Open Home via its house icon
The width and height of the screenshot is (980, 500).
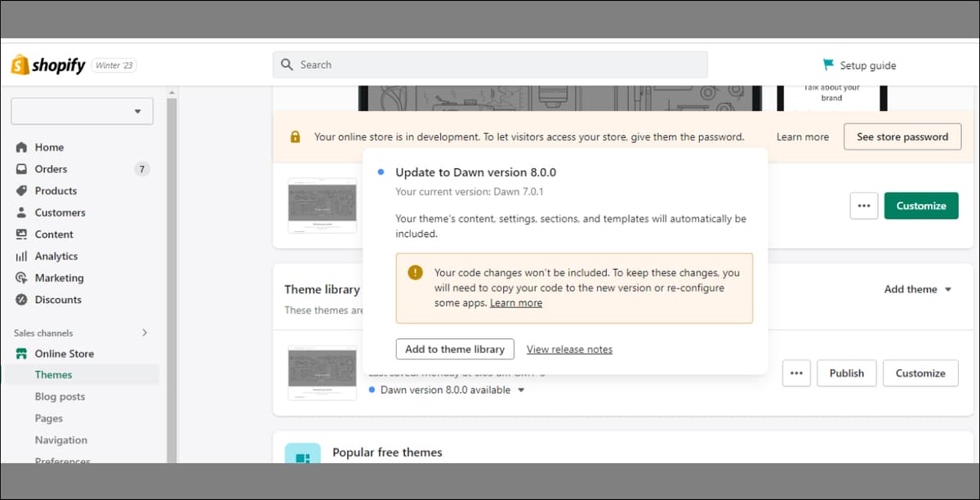[x=21, y=147]
